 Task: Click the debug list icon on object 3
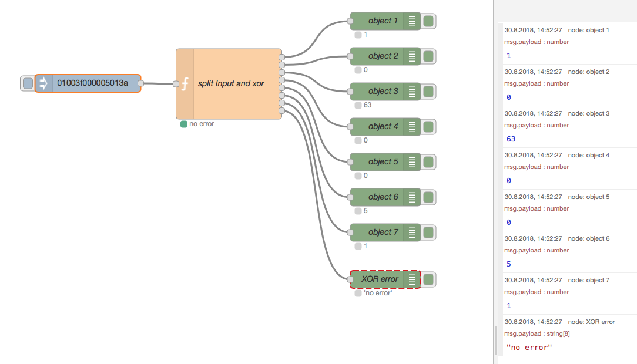pos(412,92)
